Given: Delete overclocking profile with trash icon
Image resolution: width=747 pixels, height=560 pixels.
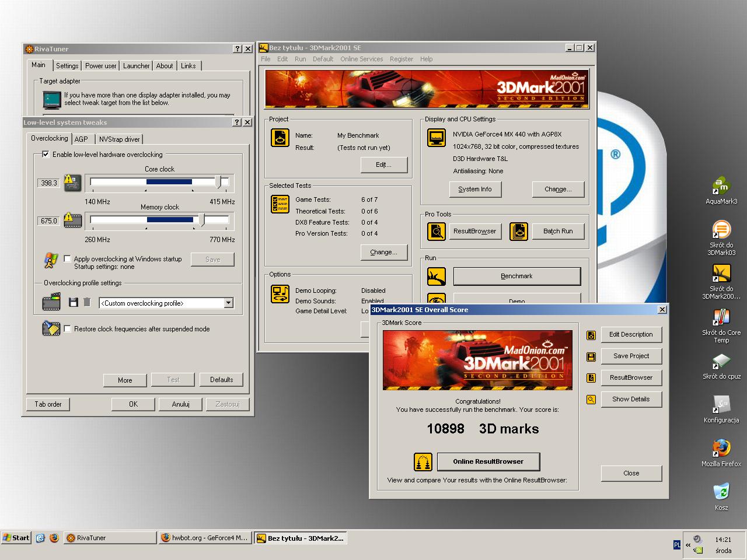Looking at the screenshot, I should pyautogui.click(x=87, y=302).
